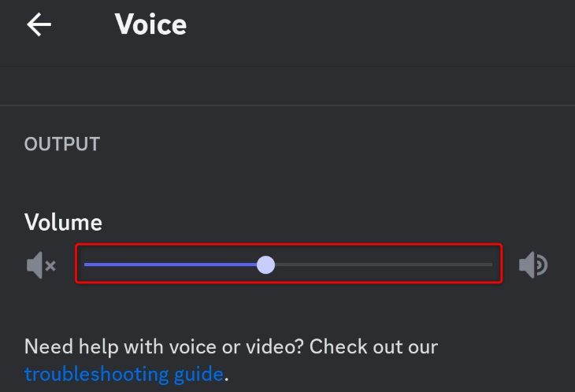Click the Volume label text
This screenshot has height=392, width=575.
coord(63,222)
